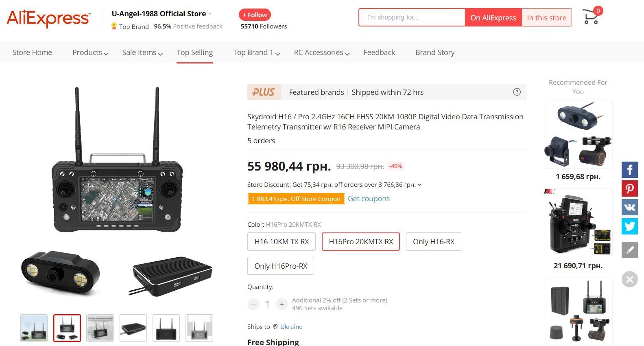Follow the U-Angel-1988 store
The height and width of the screenshot is (346, 644).
pos(255,15)
